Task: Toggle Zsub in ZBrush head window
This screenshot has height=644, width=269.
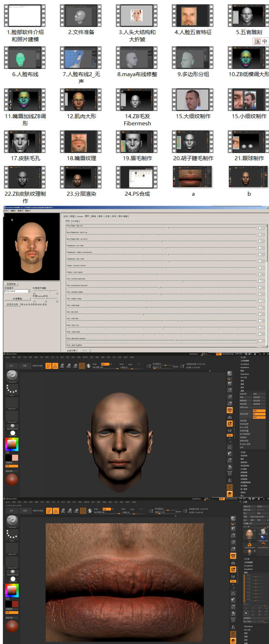Action: tap(130, 364)
